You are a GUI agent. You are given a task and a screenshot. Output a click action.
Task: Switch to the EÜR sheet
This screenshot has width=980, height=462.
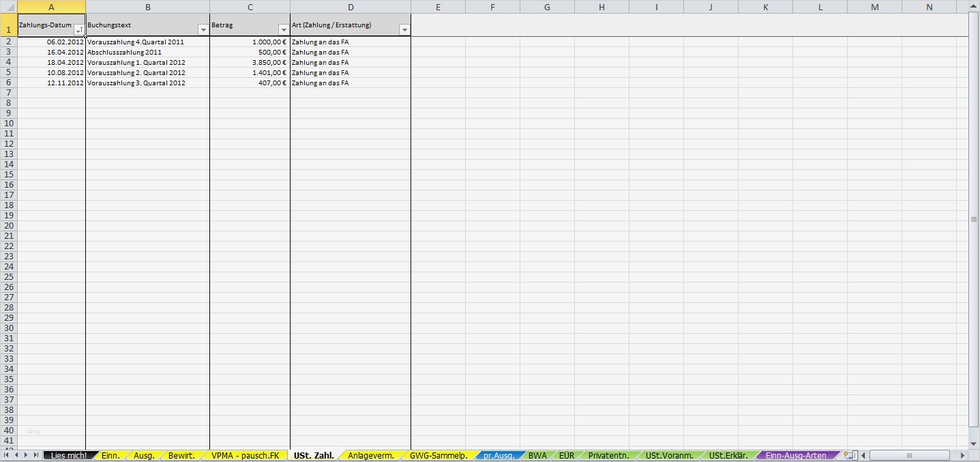(567, 454)
